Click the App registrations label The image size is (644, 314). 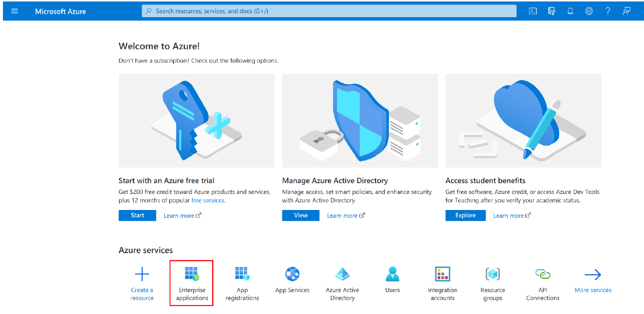[242, 294]
